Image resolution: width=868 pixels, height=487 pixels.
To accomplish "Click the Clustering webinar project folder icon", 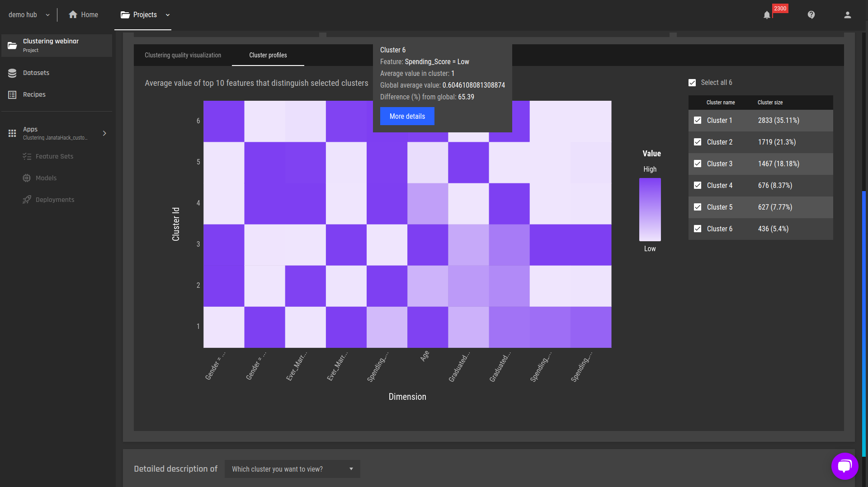I will 12,46.
